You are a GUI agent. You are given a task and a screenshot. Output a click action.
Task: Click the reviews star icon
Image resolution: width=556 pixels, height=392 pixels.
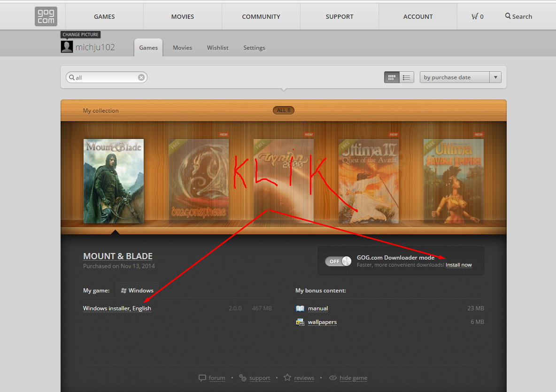click(x=287, y=377)
